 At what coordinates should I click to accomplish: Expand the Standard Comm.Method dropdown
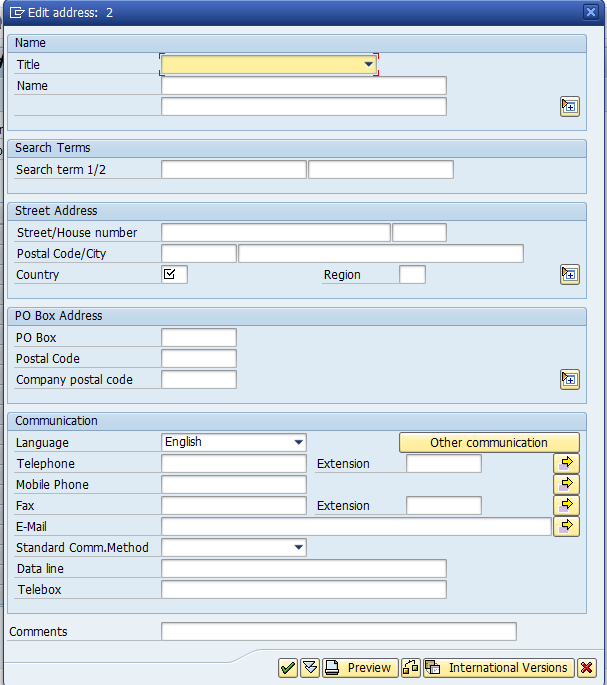tap(298, 547)
